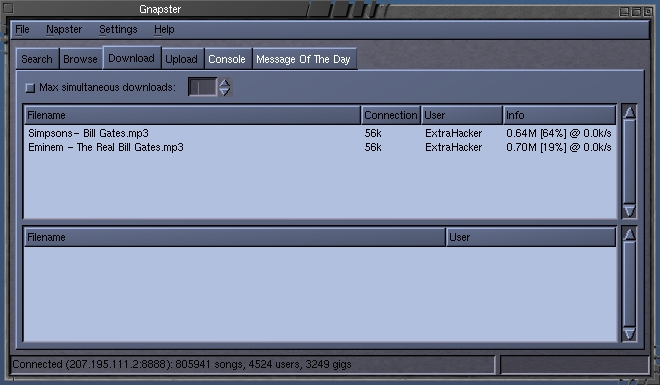Open the Settings menu
Screen dimensions: 660x385
pos(118,29)
